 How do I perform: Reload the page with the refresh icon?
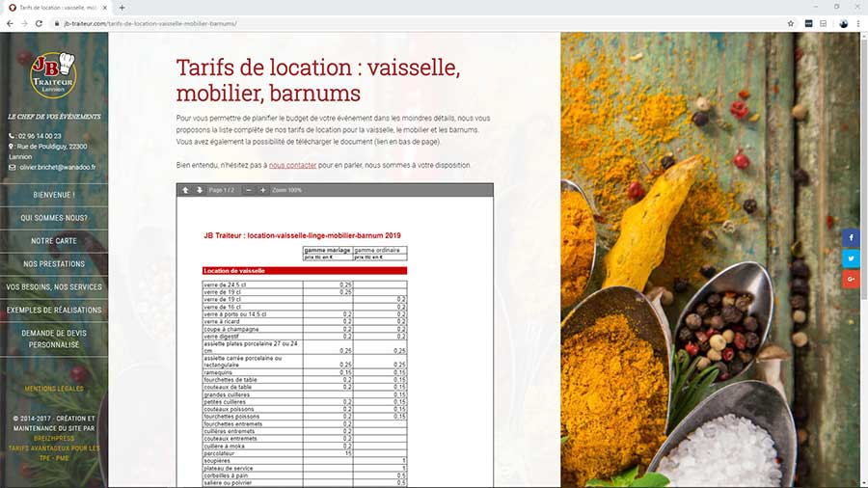point(39,24)
